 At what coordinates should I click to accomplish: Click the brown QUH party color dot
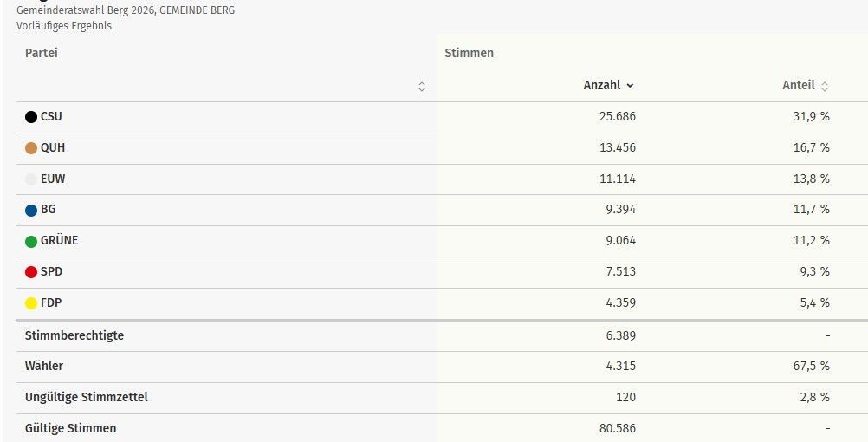click(x=31, y=148)
